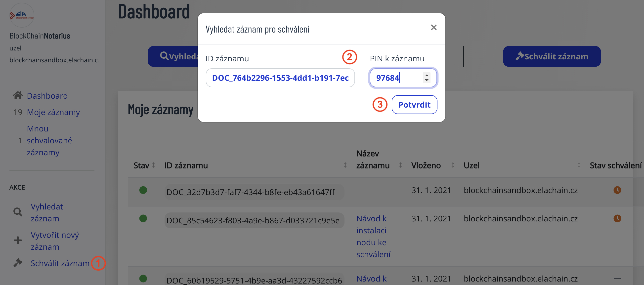The height and width of the screenshot is (285, 644).
Task: Click the gavel icon beside Schválit záznam
Action: tap(18, 263)
